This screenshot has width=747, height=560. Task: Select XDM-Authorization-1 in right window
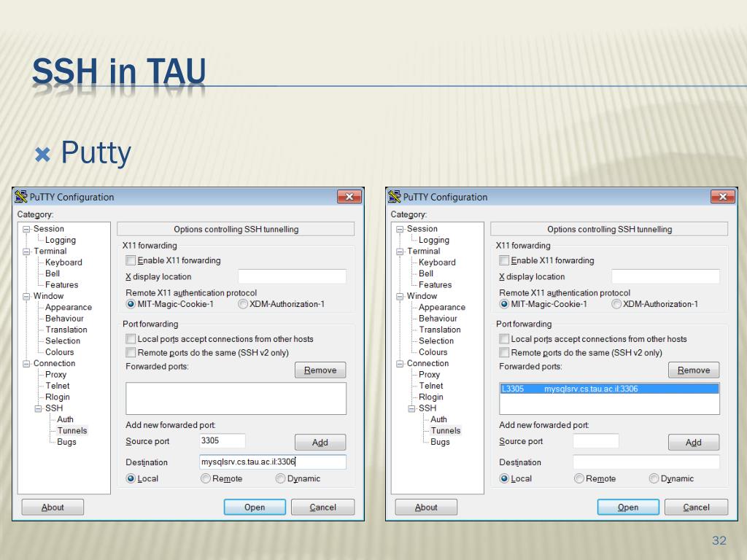point(616,304)
